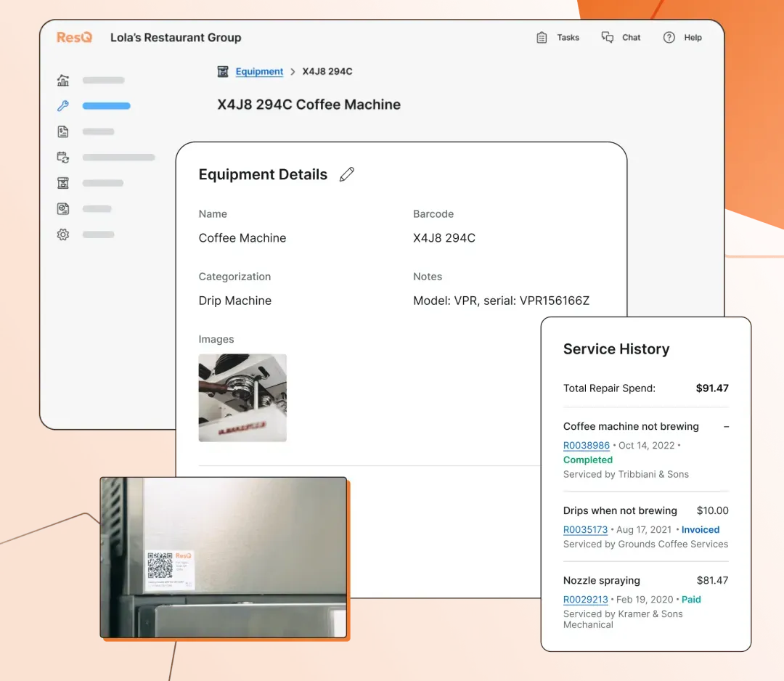Click the equipment icon in the breadcrumb

[223, 71]
